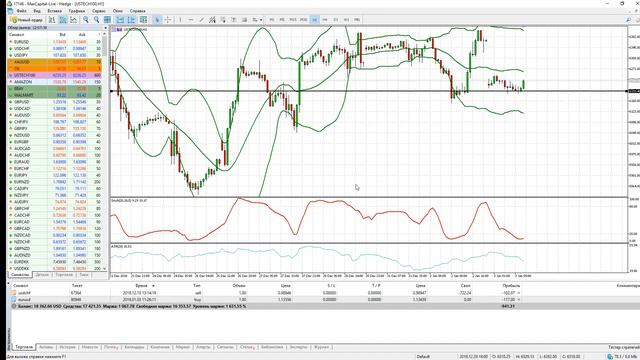Switch to Детали tab in Market Watch
The width and height of the screenshot is (640, 360).
point(42,275)
